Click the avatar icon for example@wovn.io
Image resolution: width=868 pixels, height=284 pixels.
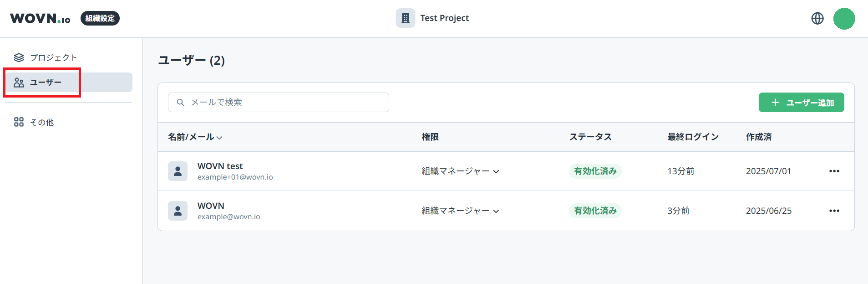pyautogui.click(x=178, y=211)
